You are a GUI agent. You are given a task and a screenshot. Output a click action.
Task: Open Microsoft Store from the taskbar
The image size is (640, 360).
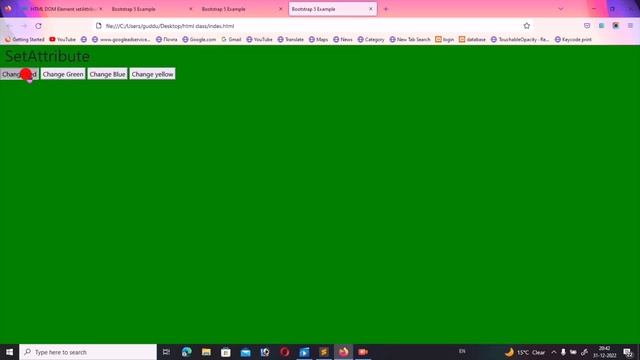tap(226, 352)
